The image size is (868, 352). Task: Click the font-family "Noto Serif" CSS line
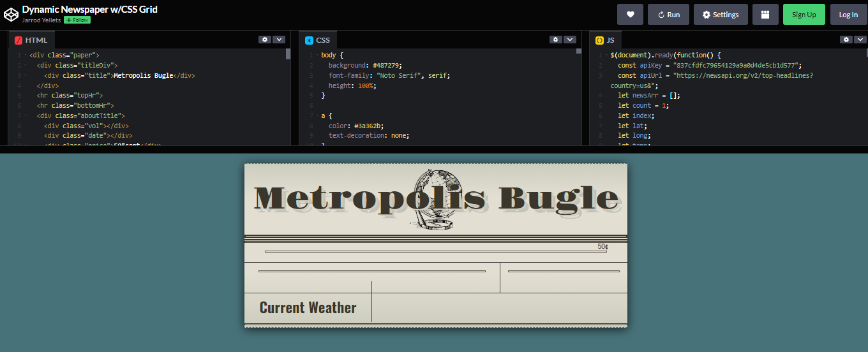coord(391,75)
